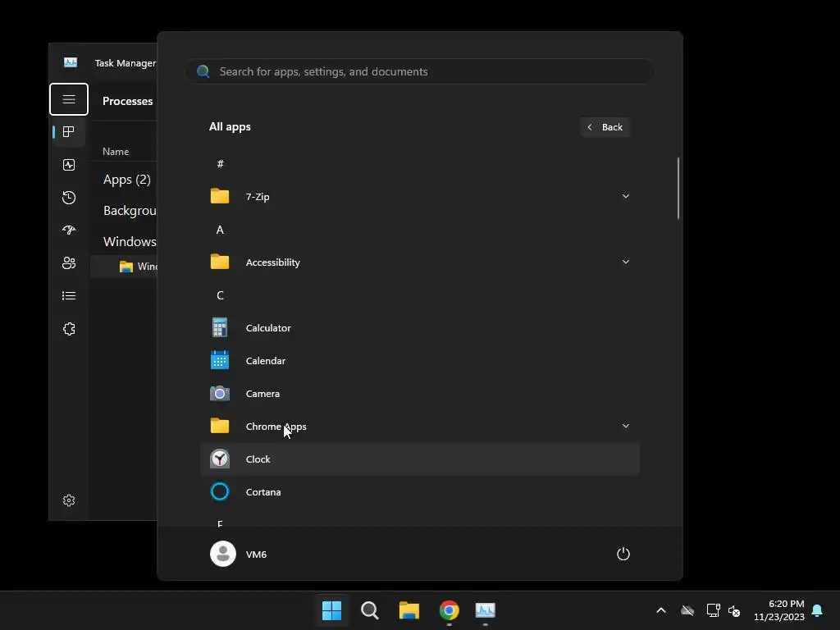
Task: Launch the Clock app
Action: [x=420, y=459]
